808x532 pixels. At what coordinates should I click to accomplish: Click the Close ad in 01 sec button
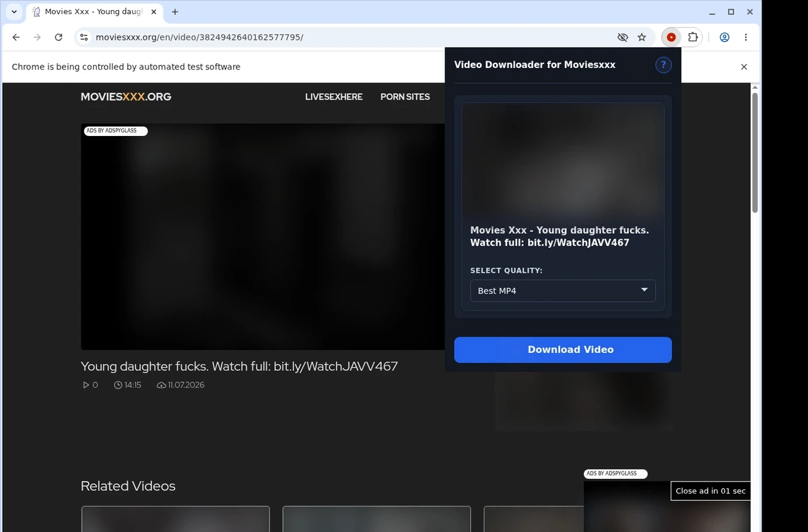710,491
